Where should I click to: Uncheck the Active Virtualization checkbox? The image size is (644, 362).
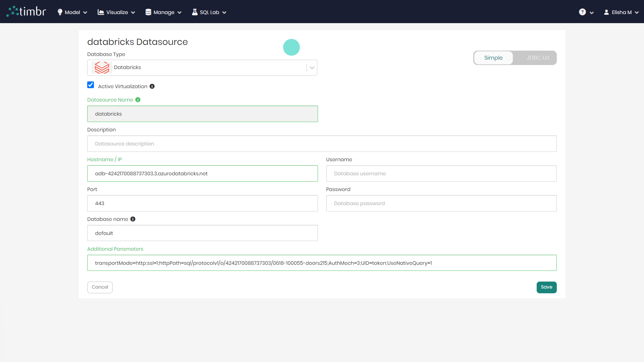coord(91,85)
